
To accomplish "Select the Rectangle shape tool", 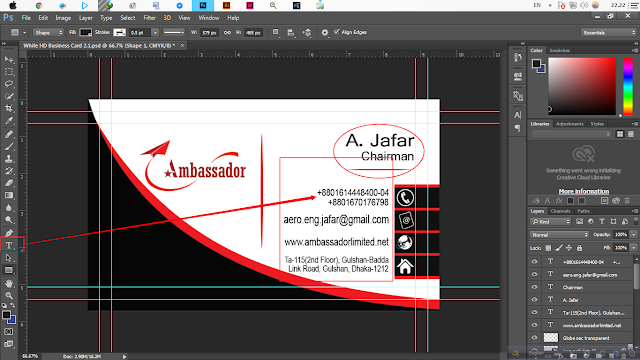I will [9, 270].
